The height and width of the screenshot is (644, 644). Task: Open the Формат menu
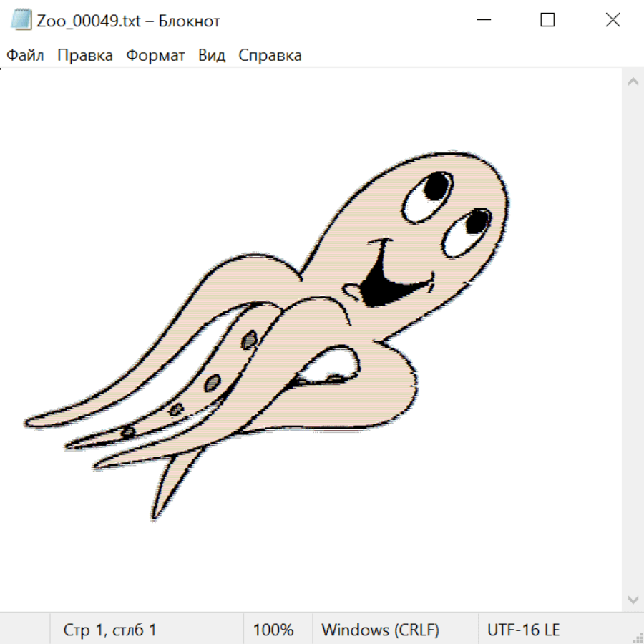(155, 56)
